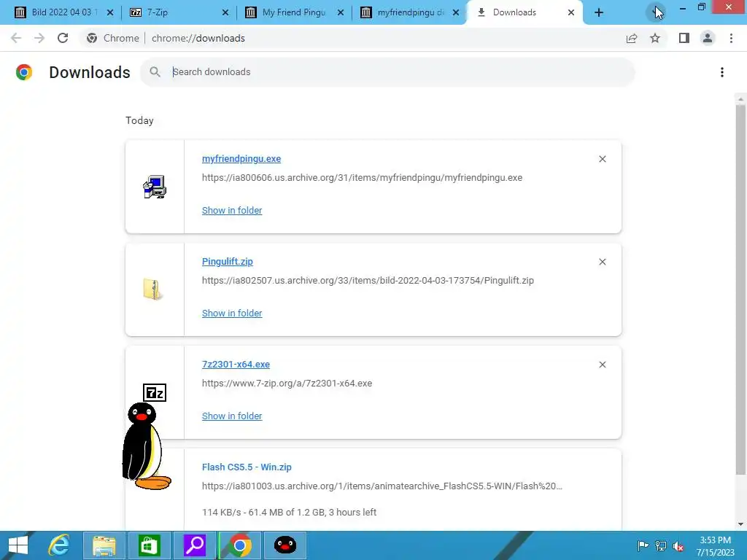
Task: Click the share page icon in address bar
Action: click(x=632, y=38)
